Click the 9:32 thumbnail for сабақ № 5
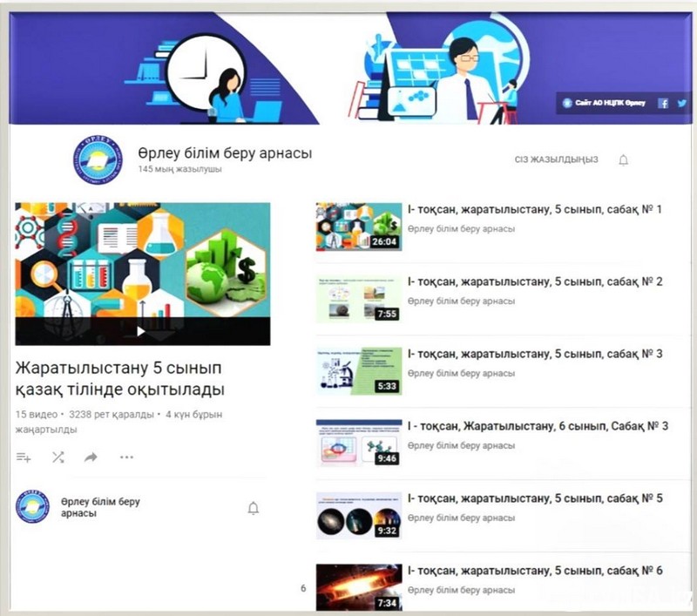The width and height of the screenshot is (697, 616). tap(358, 515)
